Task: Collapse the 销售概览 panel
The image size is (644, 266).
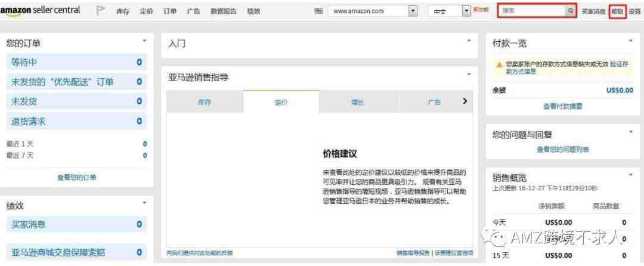Action: (631, 175)
